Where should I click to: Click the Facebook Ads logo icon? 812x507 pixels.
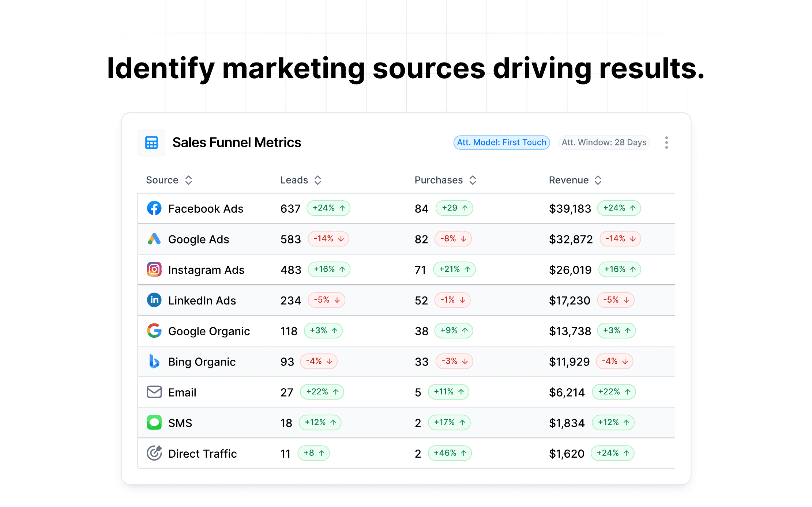[x=154, y=208]
